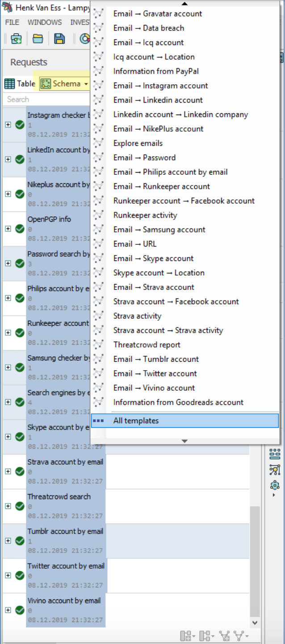Expand the Nikeplus account request row

coord(8,194)
